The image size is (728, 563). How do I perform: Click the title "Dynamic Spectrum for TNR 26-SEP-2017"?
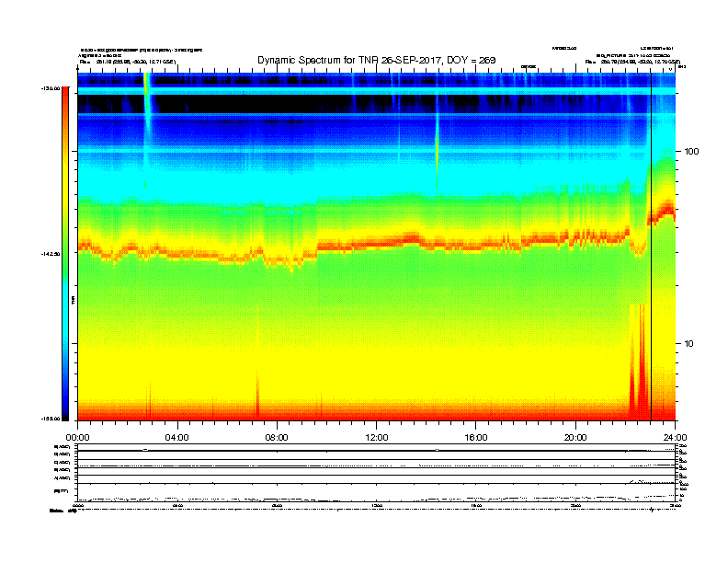[377, 60]
